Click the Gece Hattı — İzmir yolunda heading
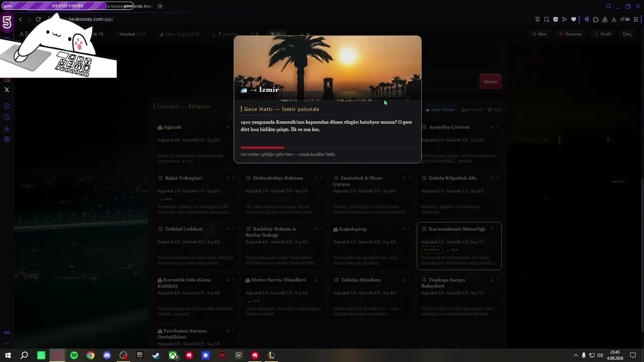The width and height of the screenshot is (644, 362). (x=281, y=109)
